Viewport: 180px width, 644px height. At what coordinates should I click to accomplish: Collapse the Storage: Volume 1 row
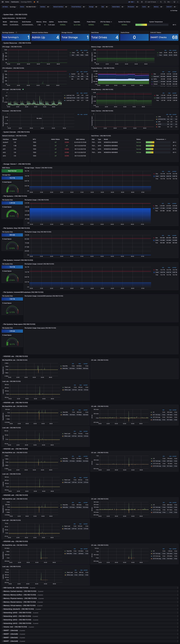coord(16,164)
